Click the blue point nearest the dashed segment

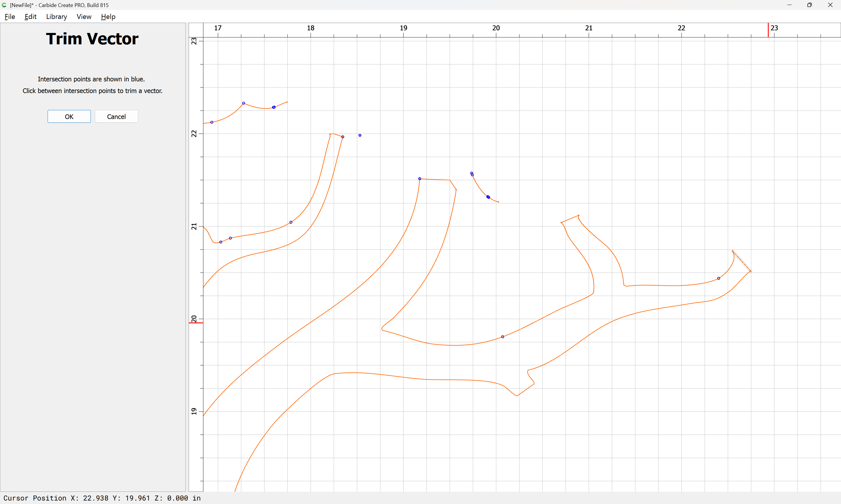coord(718,278)
